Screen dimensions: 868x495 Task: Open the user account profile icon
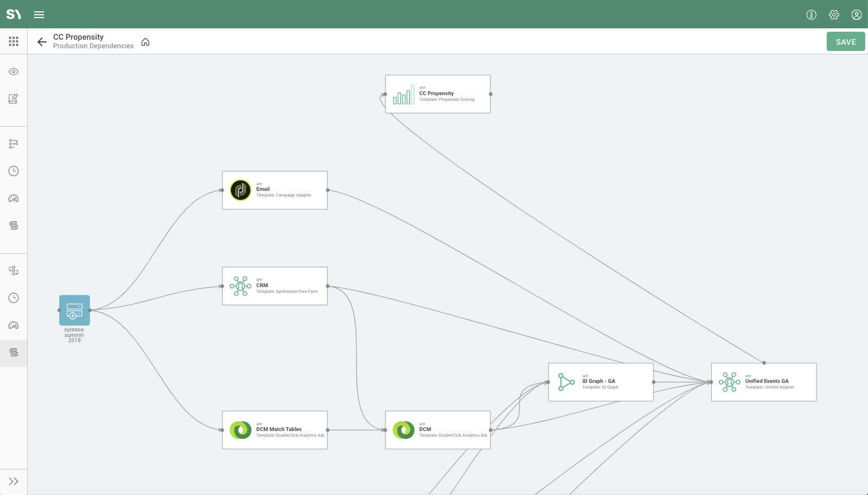point(856,15)
